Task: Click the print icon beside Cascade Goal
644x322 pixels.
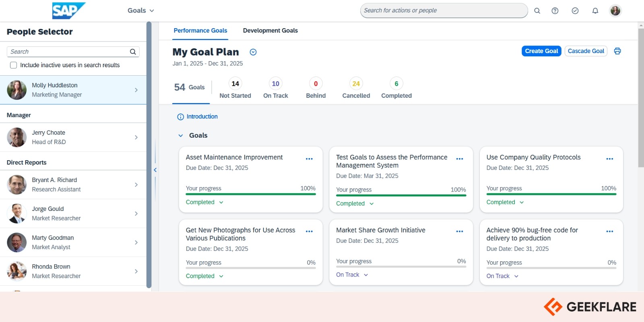Action: click(617, 51)
